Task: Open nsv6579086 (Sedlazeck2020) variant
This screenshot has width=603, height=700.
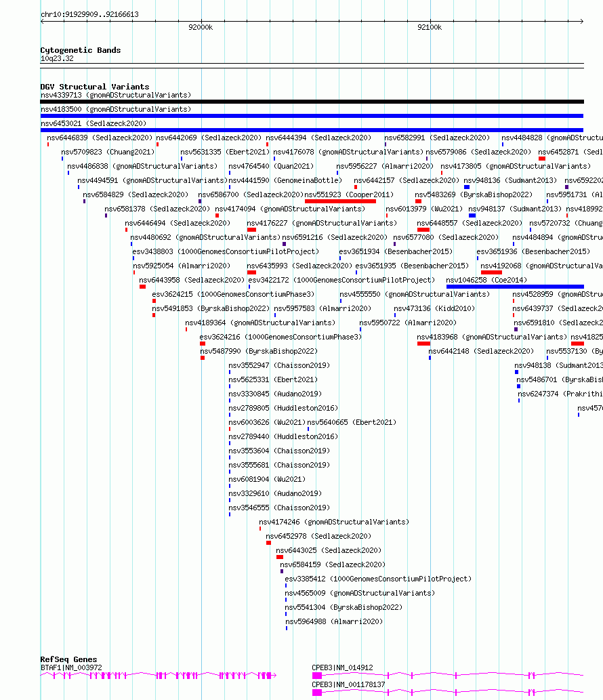Action: tap(478, 152)
